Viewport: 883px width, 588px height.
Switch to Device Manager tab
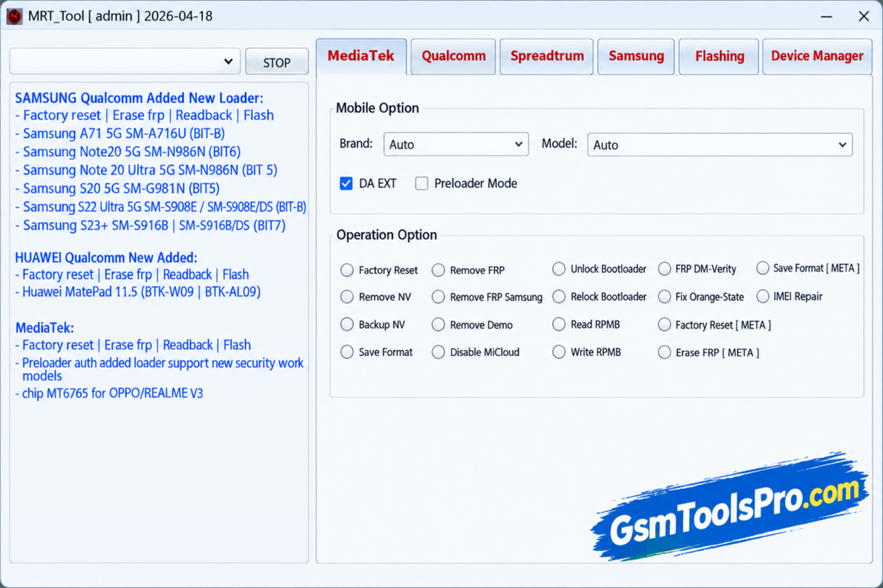click(817, 56)
